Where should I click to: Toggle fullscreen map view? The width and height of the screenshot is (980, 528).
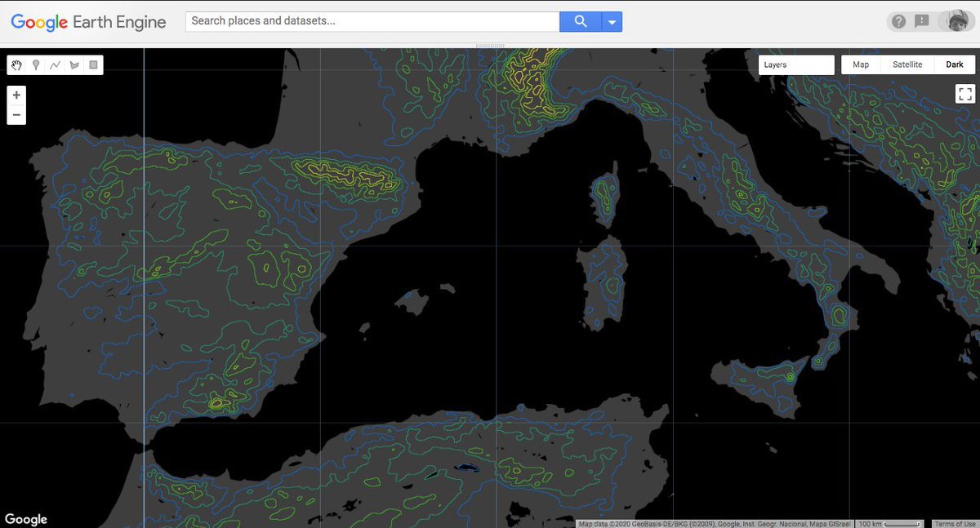(964, 94)
